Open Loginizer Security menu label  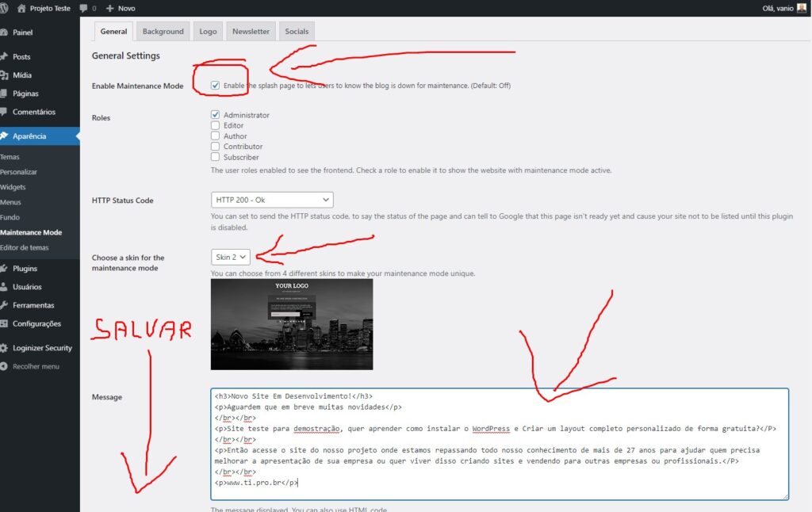pos(43,348)
